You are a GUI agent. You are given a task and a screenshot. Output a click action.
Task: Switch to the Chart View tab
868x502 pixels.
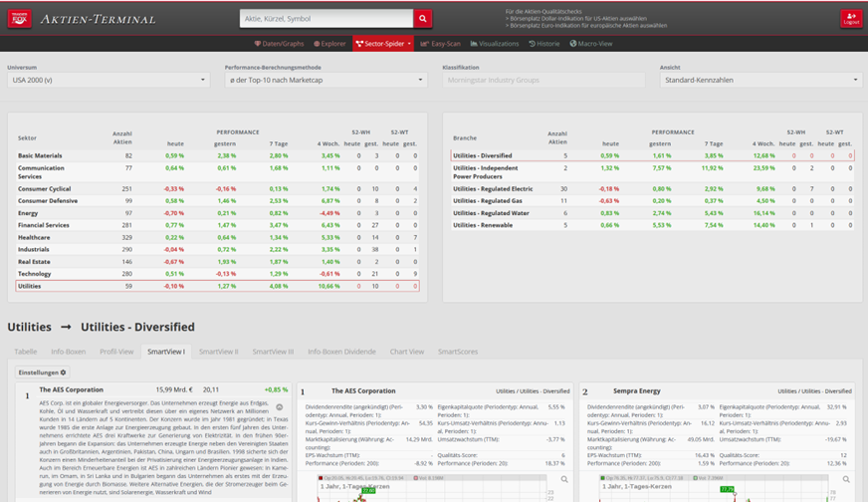pos(406,352)
